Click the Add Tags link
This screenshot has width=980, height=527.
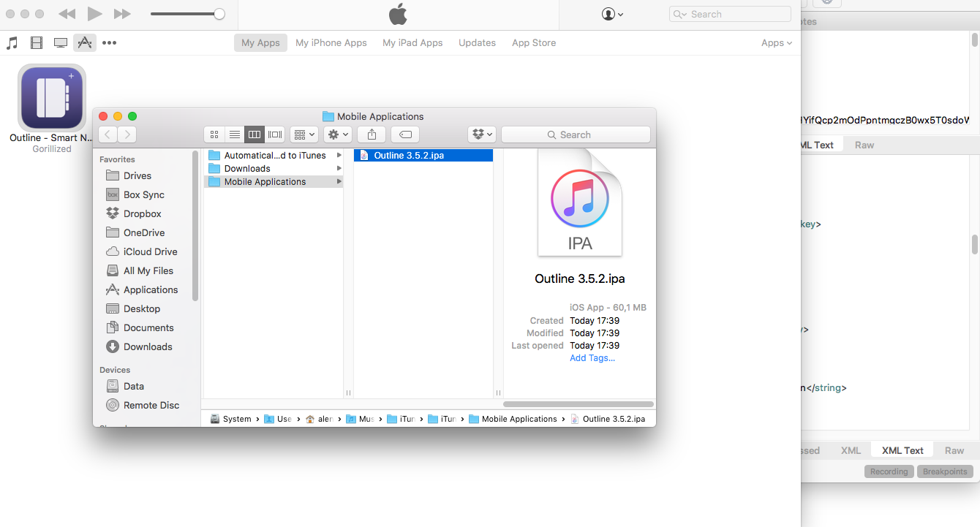pos(592,358)
